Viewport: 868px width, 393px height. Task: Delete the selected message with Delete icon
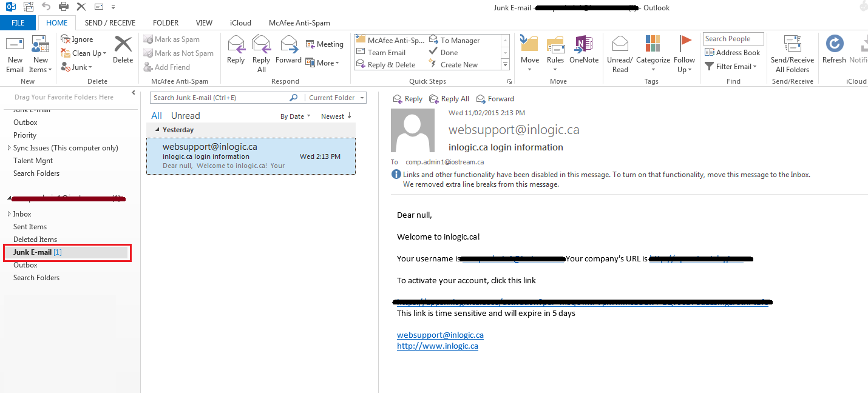tap(123, 44)
